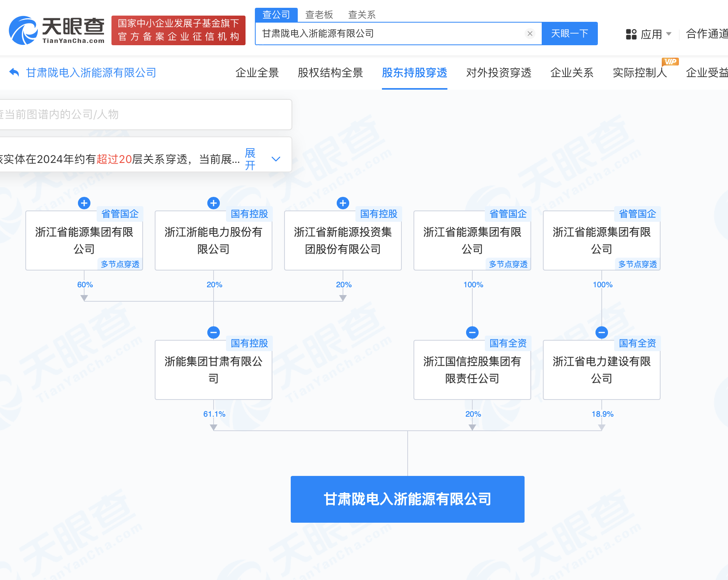Viewport: 728px width, 580px height.
Task: Collapse the 浙能集团甘肃有限公司 node
Action: (213, 332)
